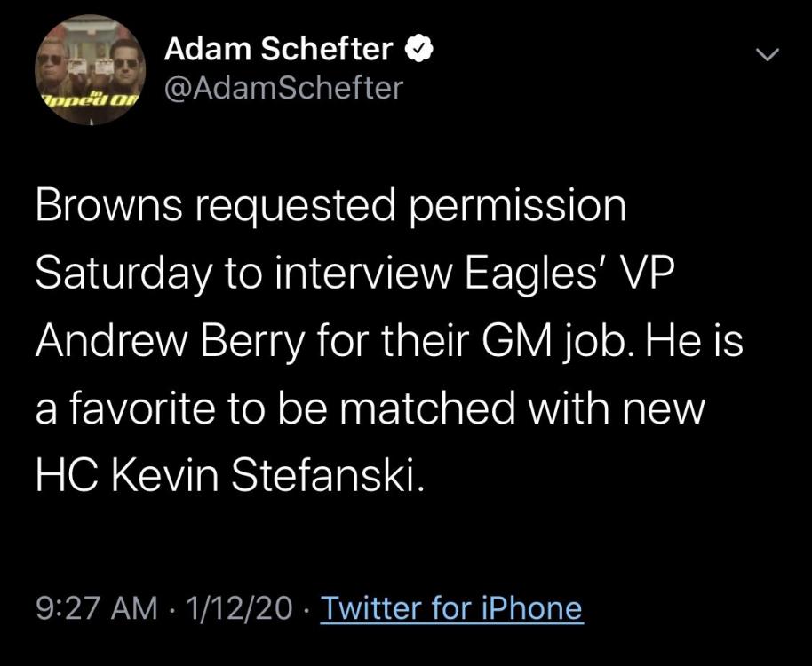Open the @AdamSchefter handle

click(x=283, y=88)
